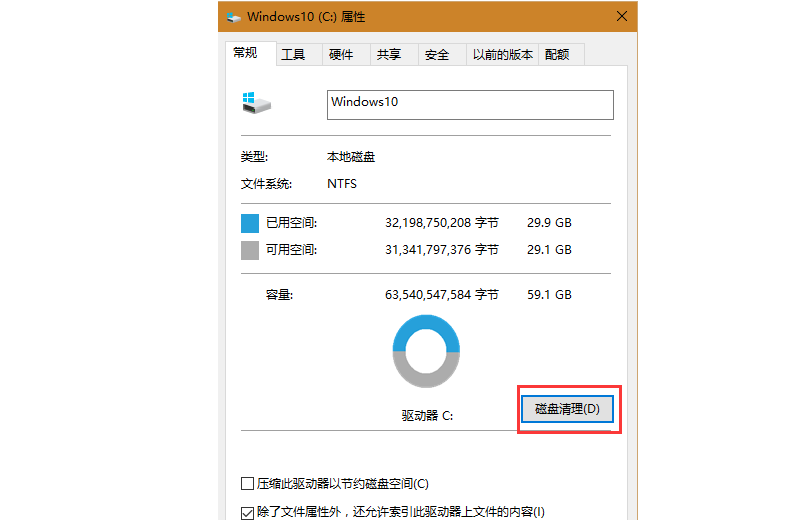Click the Windows drive icon beside the name field
The width and height of the screenshot is (798, 520).
pos(256,103)
